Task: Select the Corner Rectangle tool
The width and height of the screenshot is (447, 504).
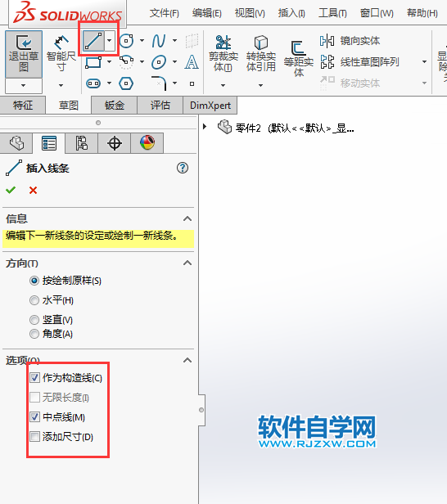Action: click(93, 61)
